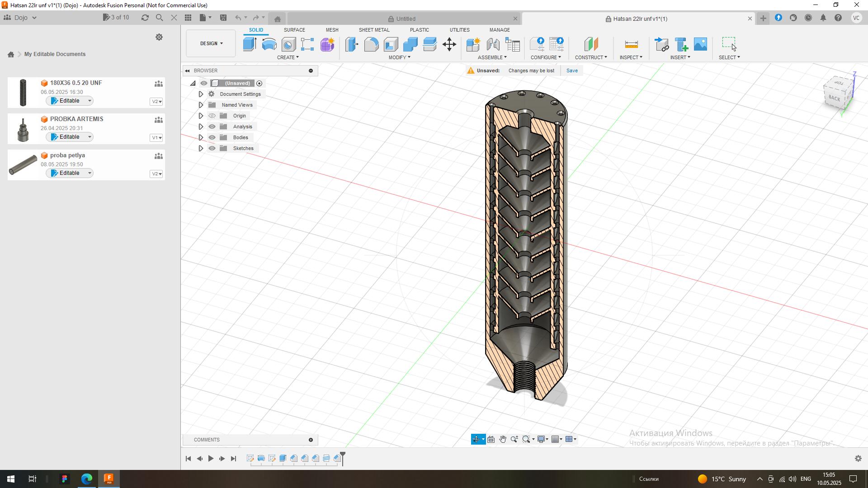The height and width of the screenshot is (488, 868).
Task: Open Editable dropdown for PROBKA ARTEMIS
Action: click(90, 137)
